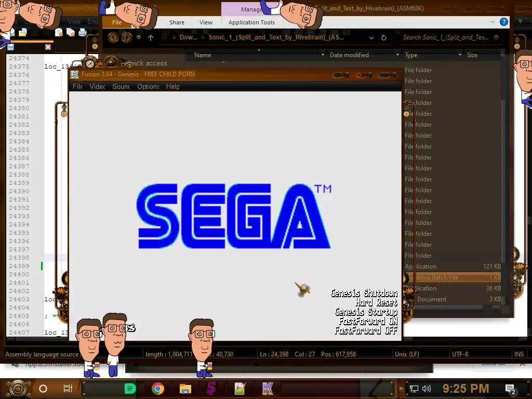The image size is (532, 399).
Task: Click line number 24399 in Notepad++'s margin
Action: [19, 266]
